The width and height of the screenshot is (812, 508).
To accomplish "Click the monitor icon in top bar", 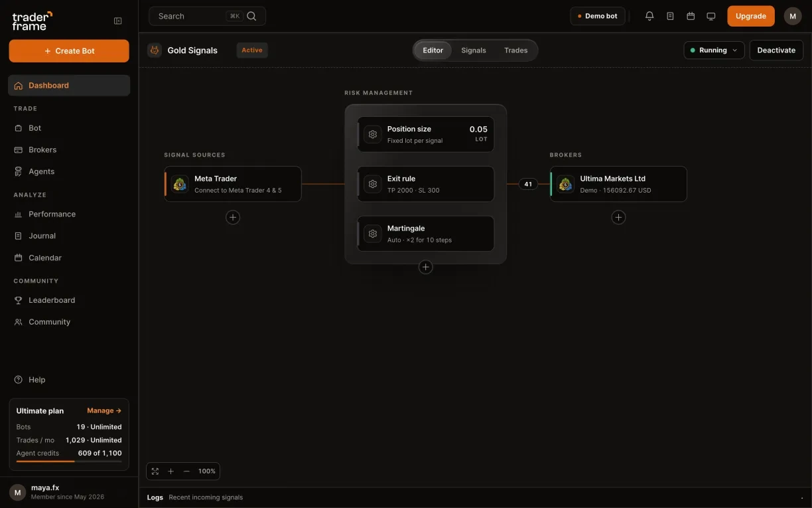I will [x=711, y=16].
